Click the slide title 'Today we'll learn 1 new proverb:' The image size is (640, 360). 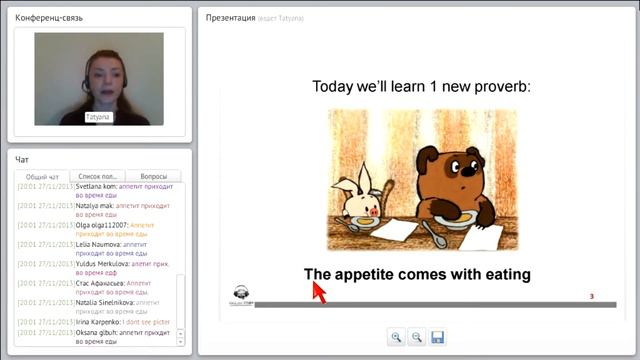[x=421, y=87]
